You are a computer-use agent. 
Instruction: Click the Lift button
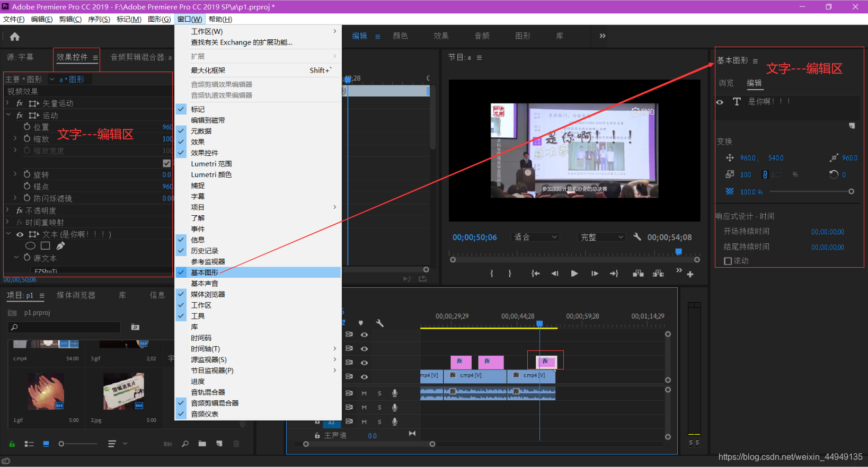coord(639,274)
